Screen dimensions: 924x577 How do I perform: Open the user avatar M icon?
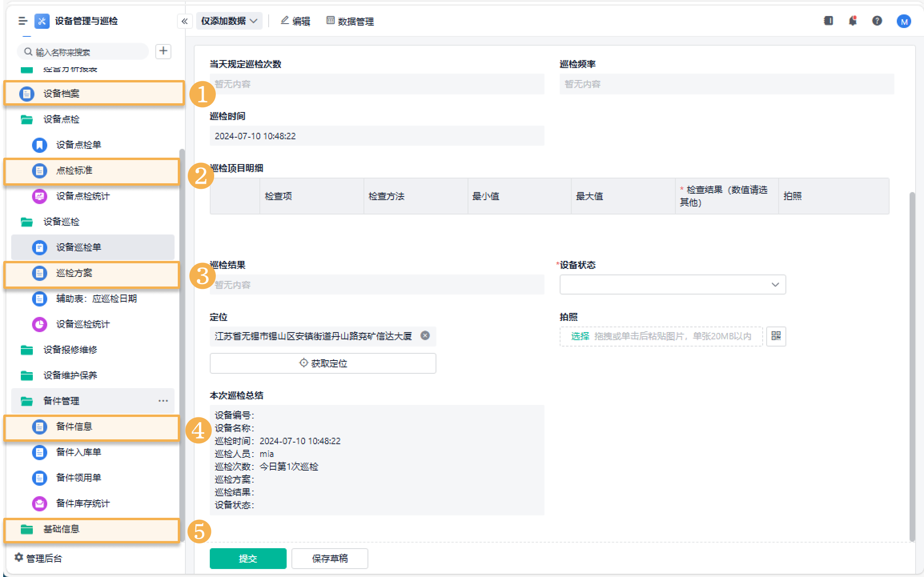click(904, 21)
